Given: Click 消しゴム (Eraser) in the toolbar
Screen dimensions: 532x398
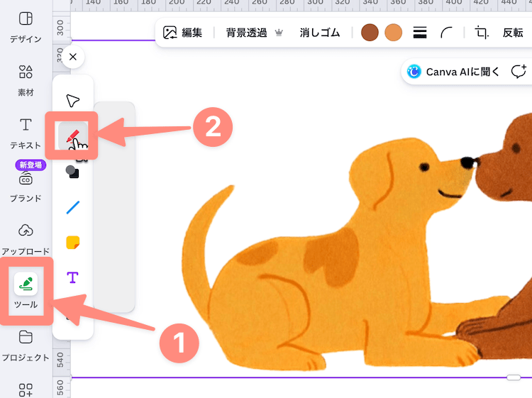Looking at the screenshot, I should coord(320,33).
